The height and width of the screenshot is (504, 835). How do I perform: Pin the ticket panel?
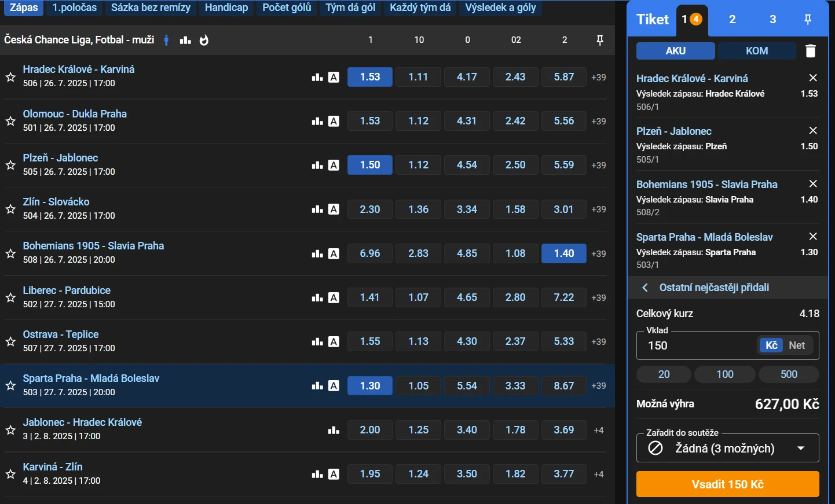pos(808,20)
